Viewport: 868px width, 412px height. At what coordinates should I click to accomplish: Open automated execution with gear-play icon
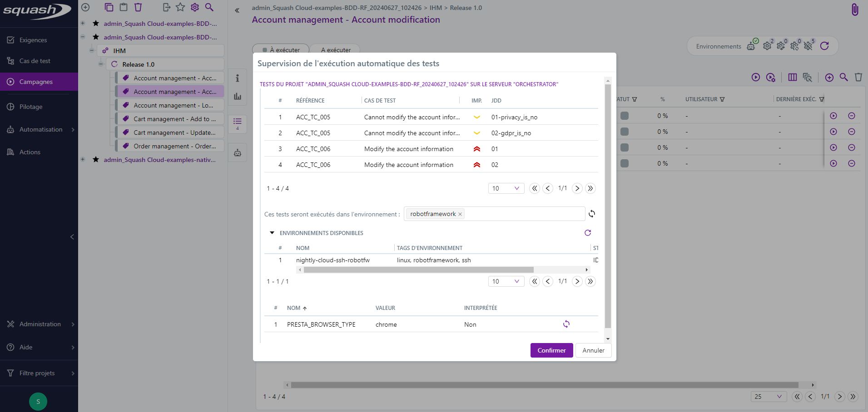771,77
